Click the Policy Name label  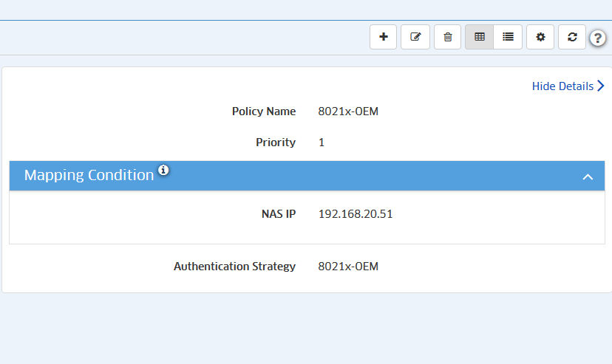(263, 111)
